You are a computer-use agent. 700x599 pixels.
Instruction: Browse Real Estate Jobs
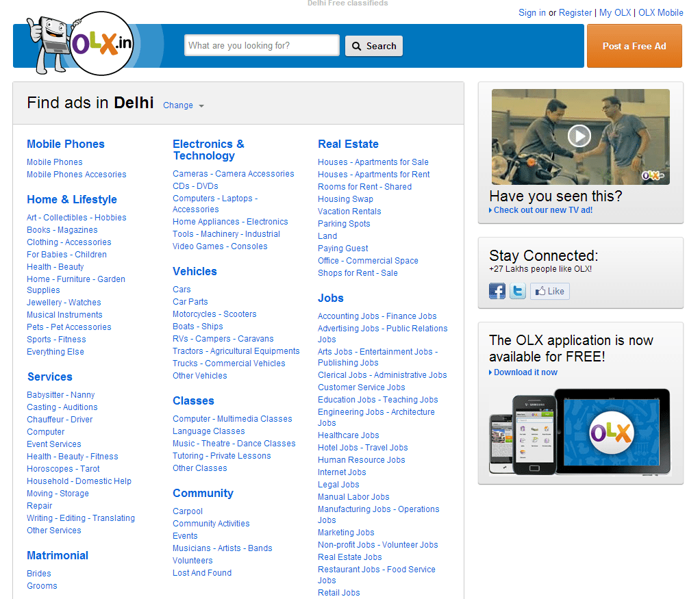coord(350,557)
